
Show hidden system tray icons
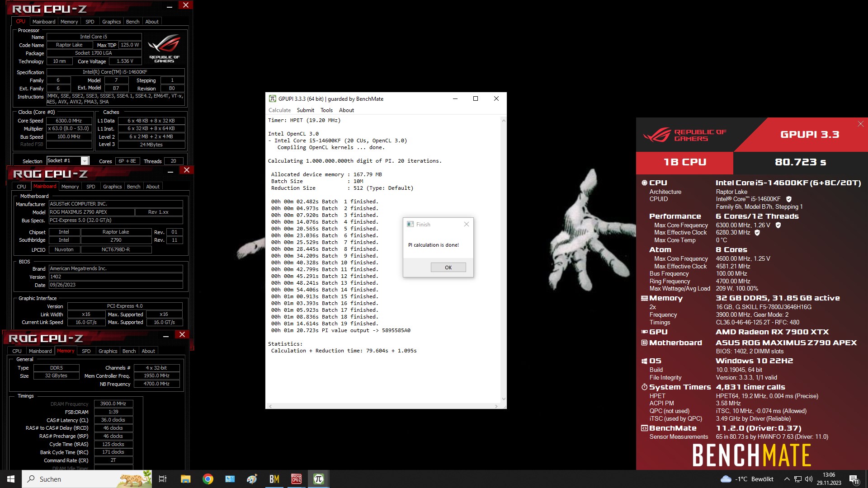point(787,479)
